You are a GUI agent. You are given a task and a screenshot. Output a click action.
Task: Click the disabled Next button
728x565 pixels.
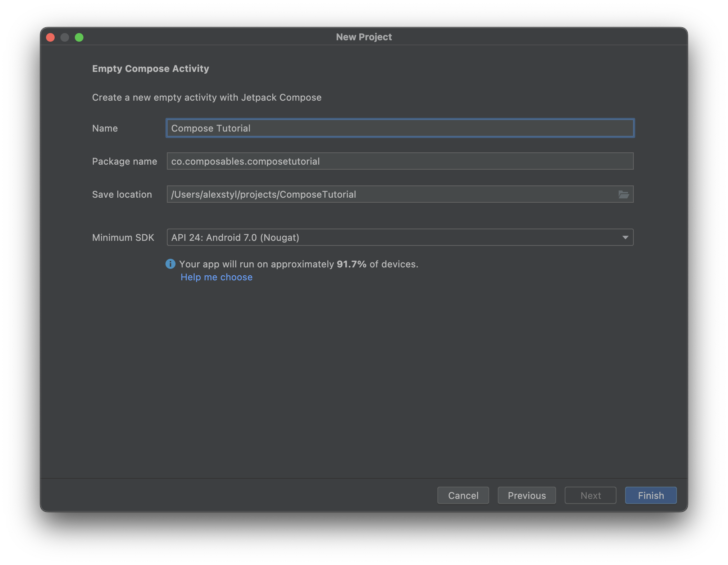pos(590,495)
